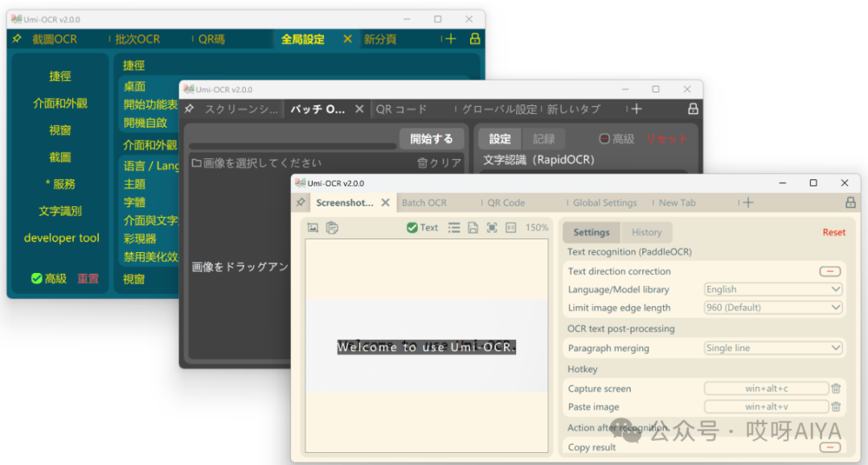This screenshot has width=868, height=465.
Task: Open the Paragraph merging dropdown
Action: 773,348
